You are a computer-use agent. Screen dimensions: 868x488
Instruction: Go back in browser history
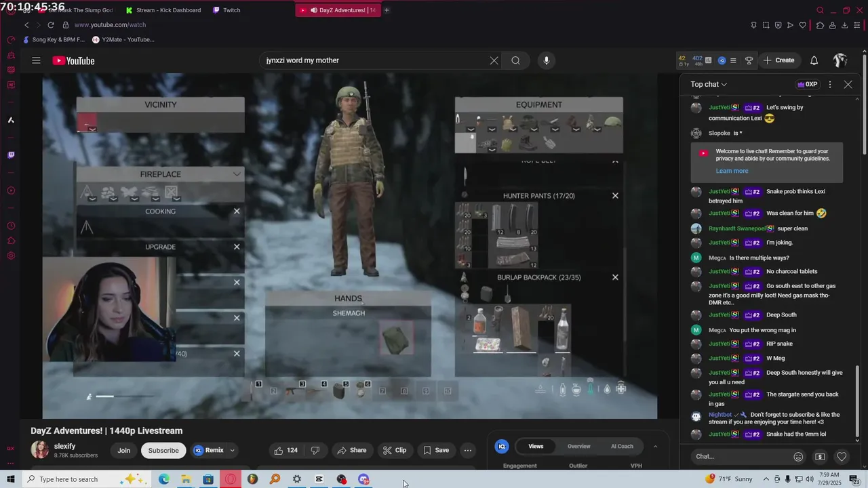click(26, 25)
